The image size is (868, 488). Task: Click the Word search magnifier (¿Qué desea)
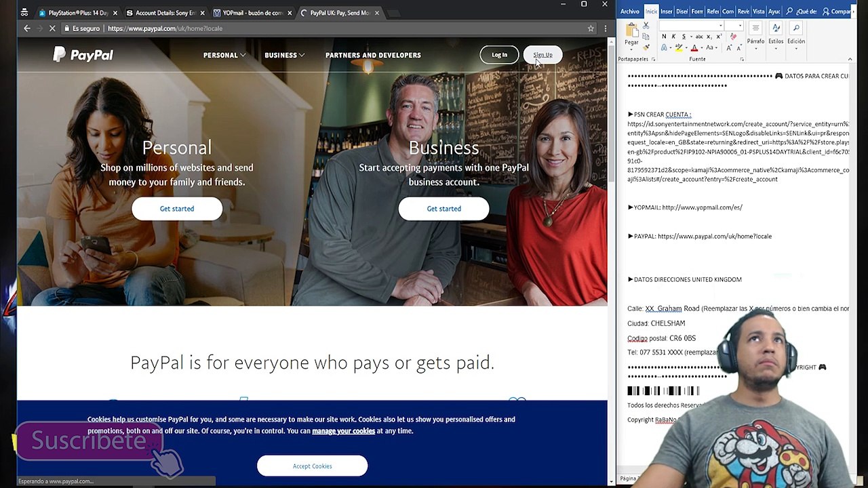coord(790,12)
